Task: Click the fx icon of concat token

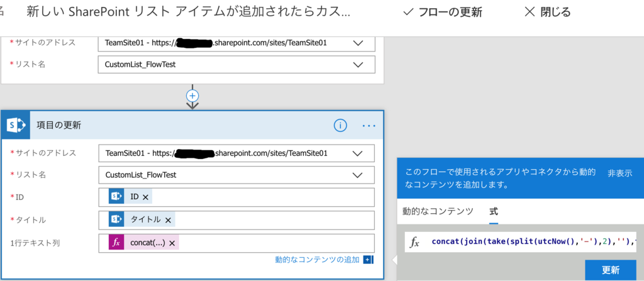Action: click(116, 243)
